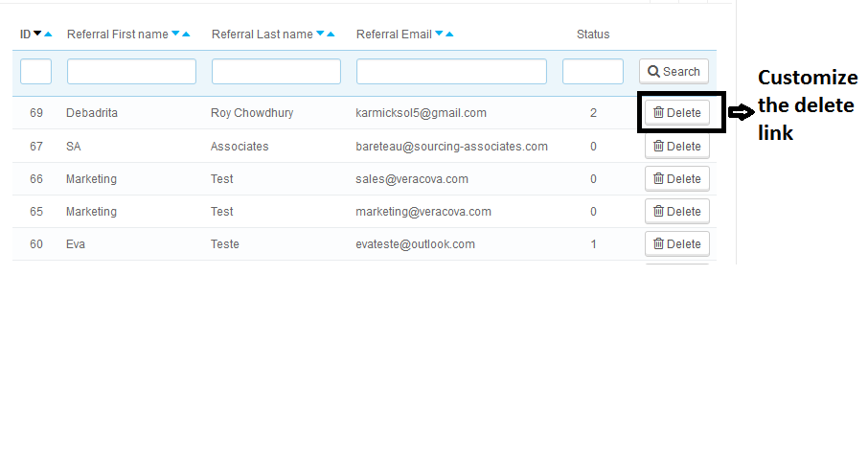
Task: Sort Referral Email descending arrow
Action: point(439,34)
